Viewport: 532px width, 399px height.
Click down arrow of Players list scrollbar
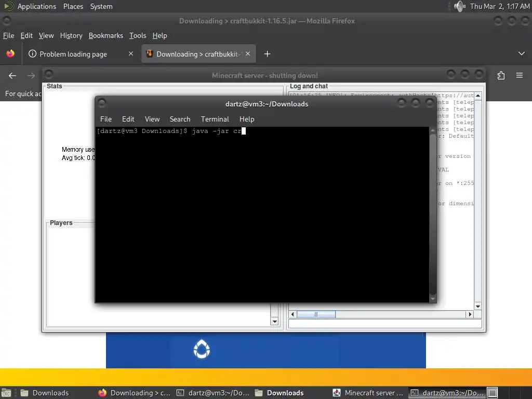tap(274, 321)
